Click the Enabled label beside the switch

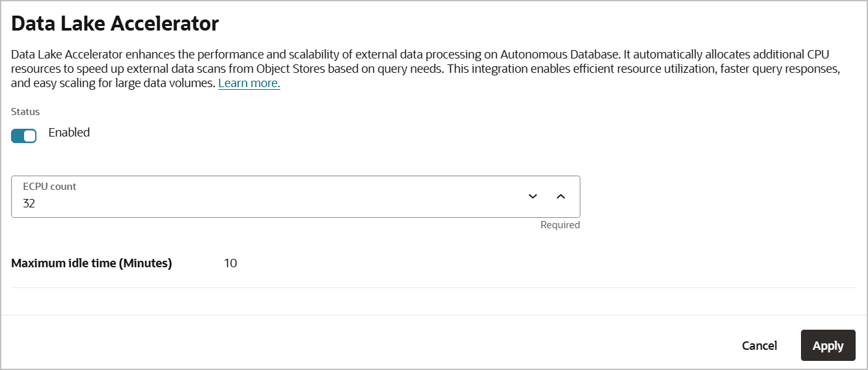[x=69, y=133]
